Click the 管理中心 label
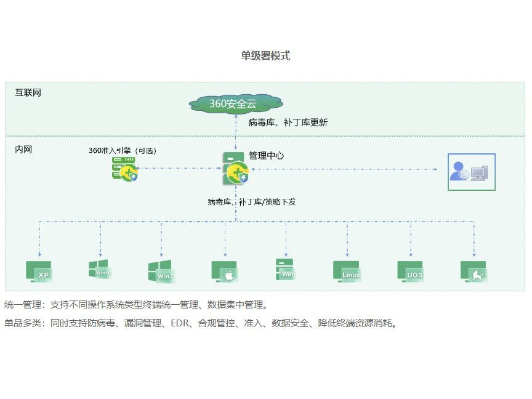 point(267,156)
